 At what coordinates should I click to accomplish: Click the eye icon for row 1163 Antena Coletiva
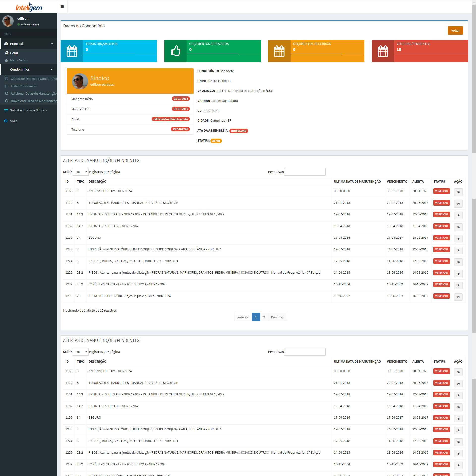click(458, 192)
